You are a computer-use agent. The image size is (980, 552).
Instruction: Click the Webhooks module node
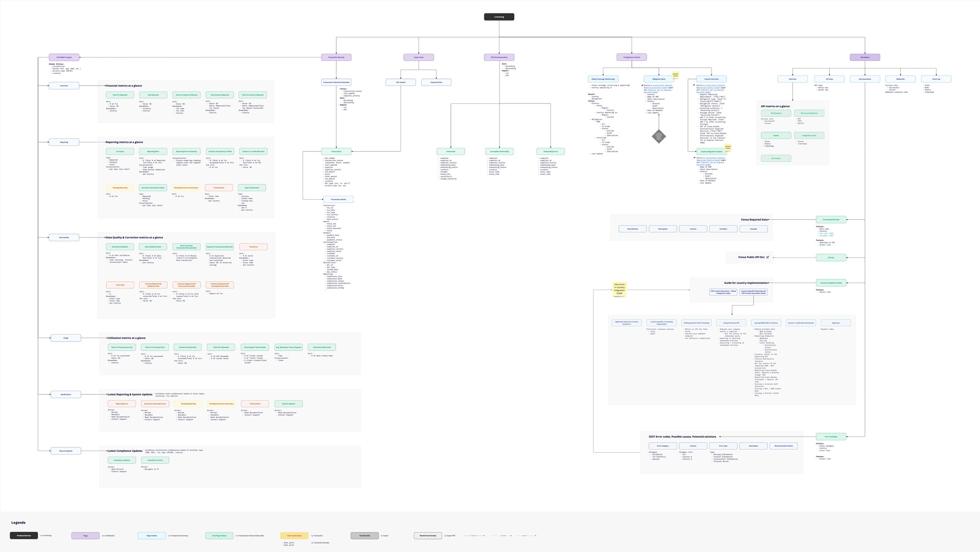pyautogui.click(x=900, y=79)
